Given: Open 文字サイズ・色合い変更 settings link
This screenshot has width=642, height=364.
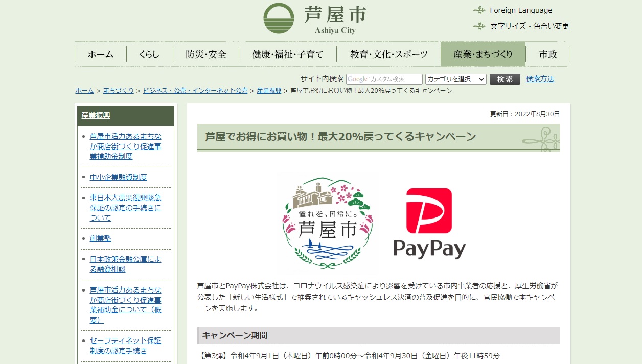Looking at the screenshot, I should point(530,26).
